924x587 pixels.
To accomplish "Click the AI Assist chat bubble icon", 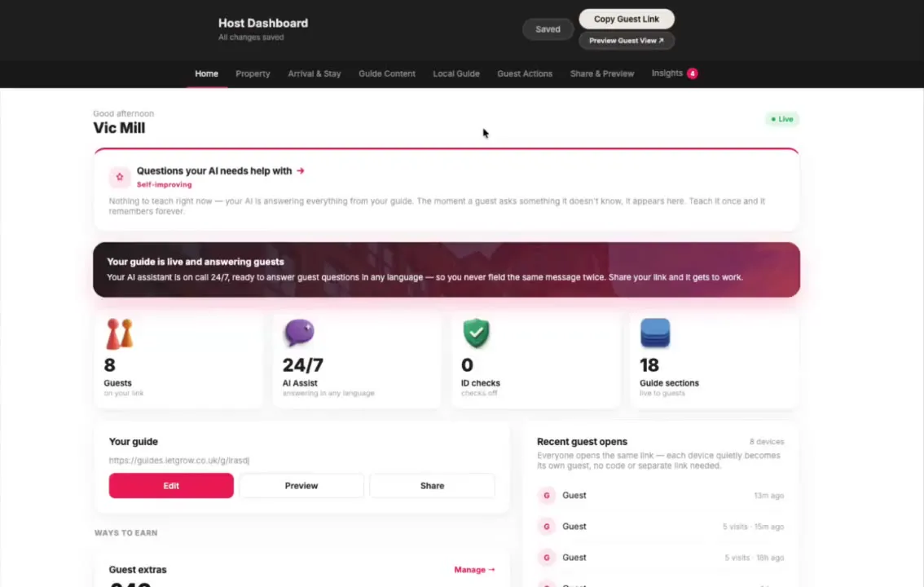I will coord(299,333).
